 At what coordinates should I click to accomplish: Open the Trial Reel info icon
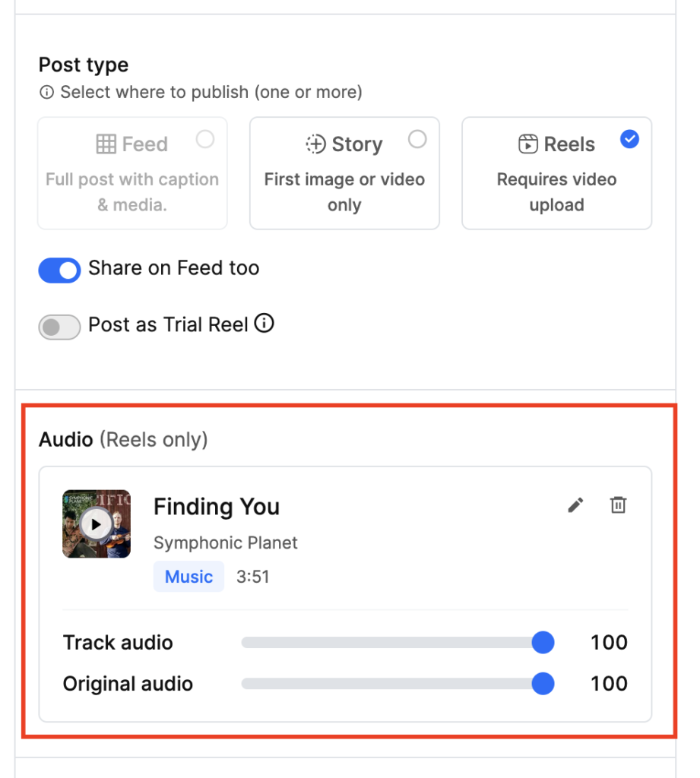point(264,324)
